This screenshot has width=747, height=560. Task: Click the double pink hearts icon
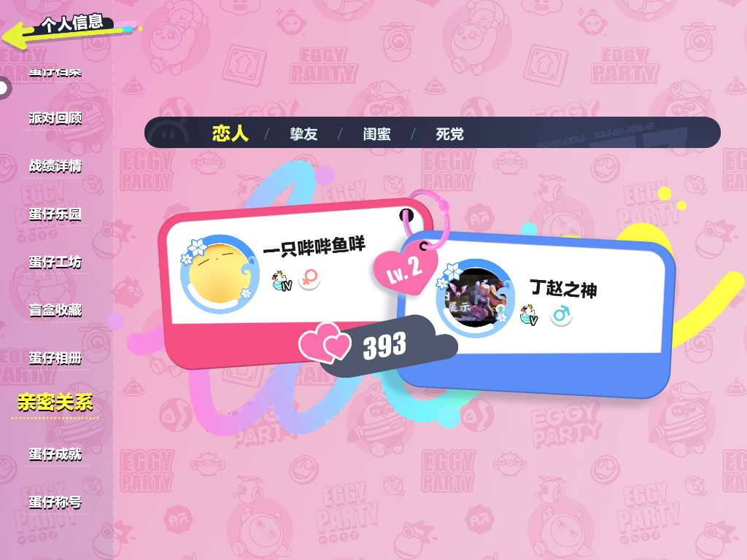tap(325, 343)
